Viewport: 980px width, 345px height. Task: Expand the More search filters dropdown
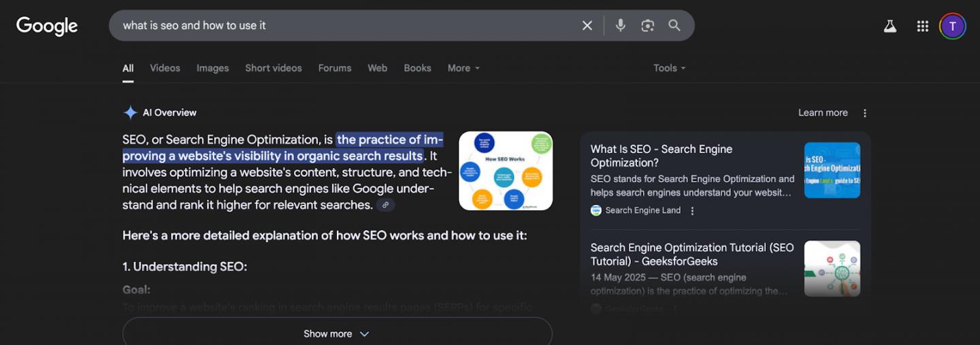(x=463, y=68)
